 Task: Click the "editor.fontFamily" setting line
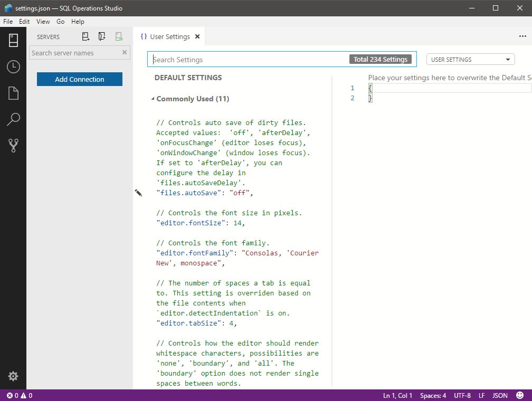click(237, 258)
